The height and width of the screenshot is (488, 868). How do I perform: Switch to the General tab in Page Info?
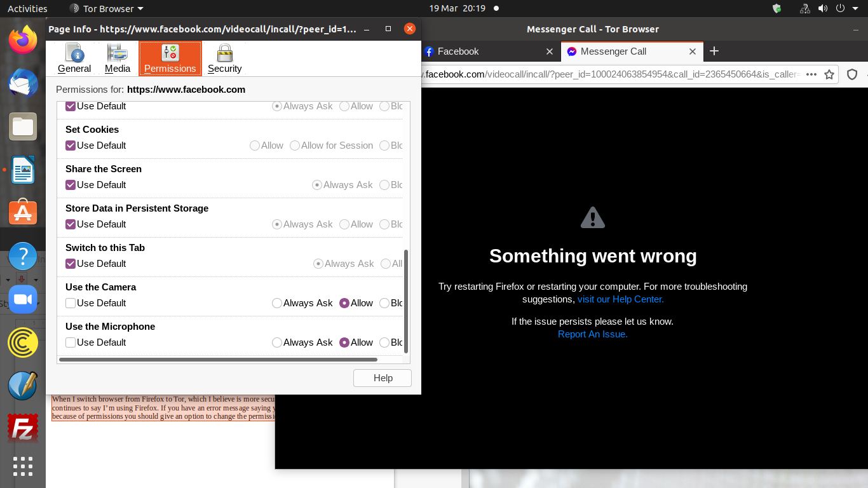74,58
